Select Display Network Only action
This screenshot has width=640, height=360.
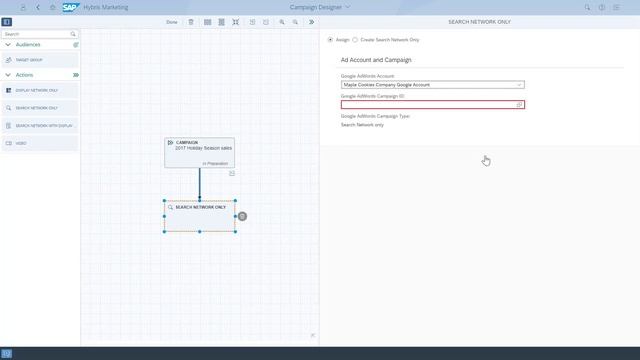point(40,90)
